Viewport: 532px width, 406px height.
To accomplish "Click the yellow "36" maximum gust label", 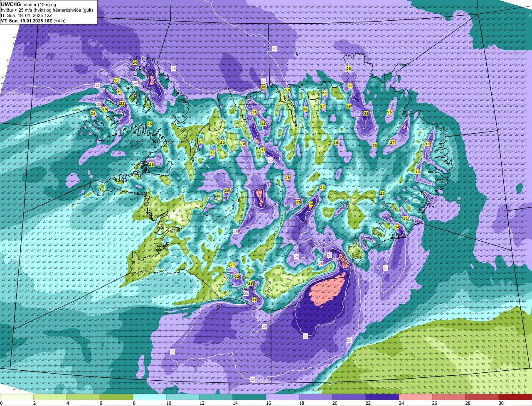I will (427, 144).
